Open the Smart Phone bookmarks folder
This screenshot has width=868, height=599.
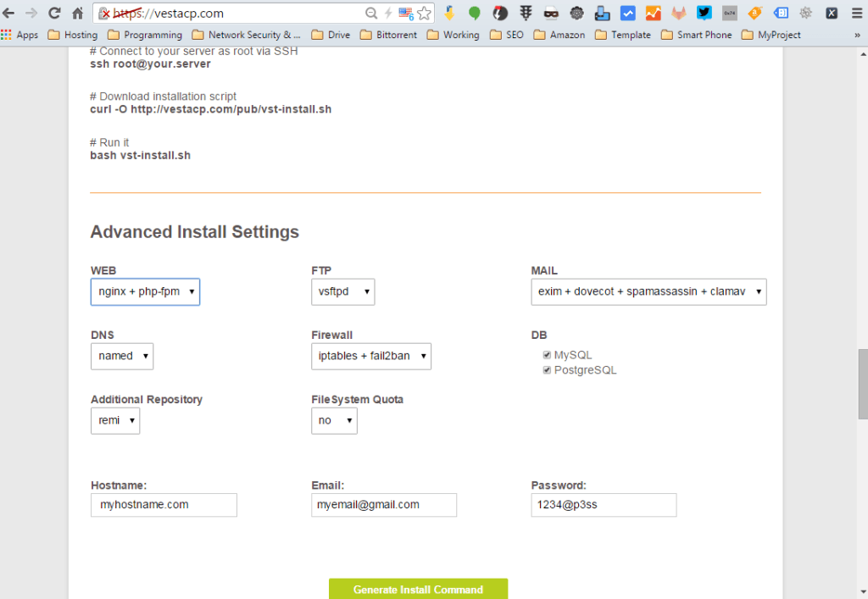697,35
